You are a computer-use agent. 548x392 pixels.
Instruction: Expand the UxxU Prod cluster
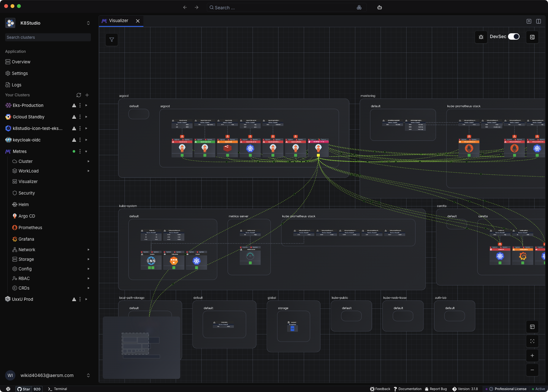pyautogui.click(x=86, y=299)
